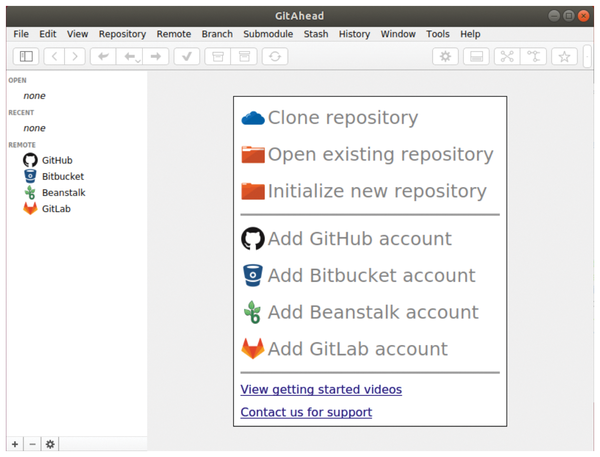Open the Branch menu
Image resolution: width=600 pixels, height=457 pixels.
[x=217, y=34]
